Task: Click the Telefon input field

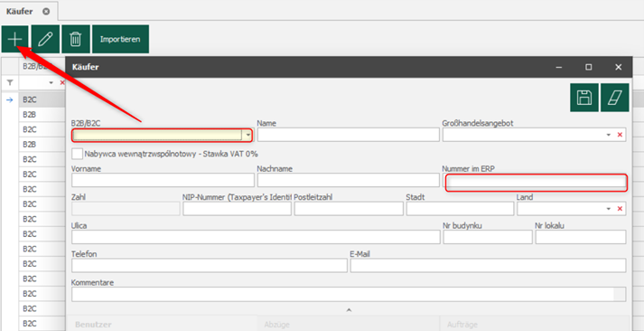Action: click(x=210, y=266)
